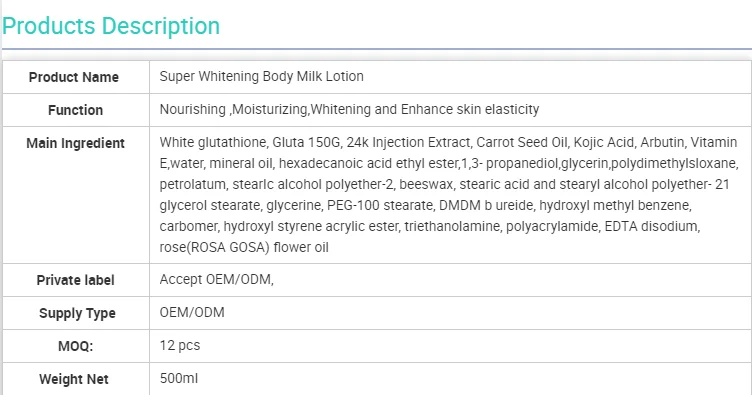The image size is (752, 395).
Task: Select the Main Ingredient label cell
Action: click(76, 195)
